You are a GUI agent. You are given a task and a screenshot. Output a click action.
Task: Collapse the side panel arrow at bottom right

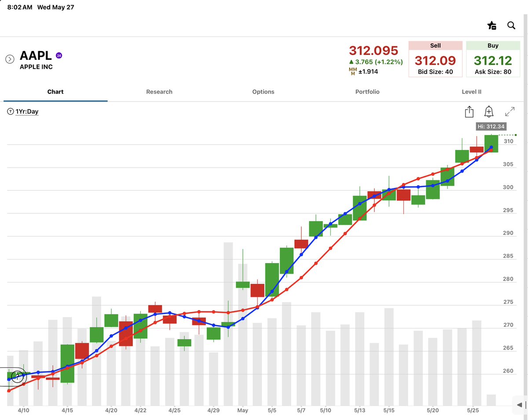[x=520, y=405]
